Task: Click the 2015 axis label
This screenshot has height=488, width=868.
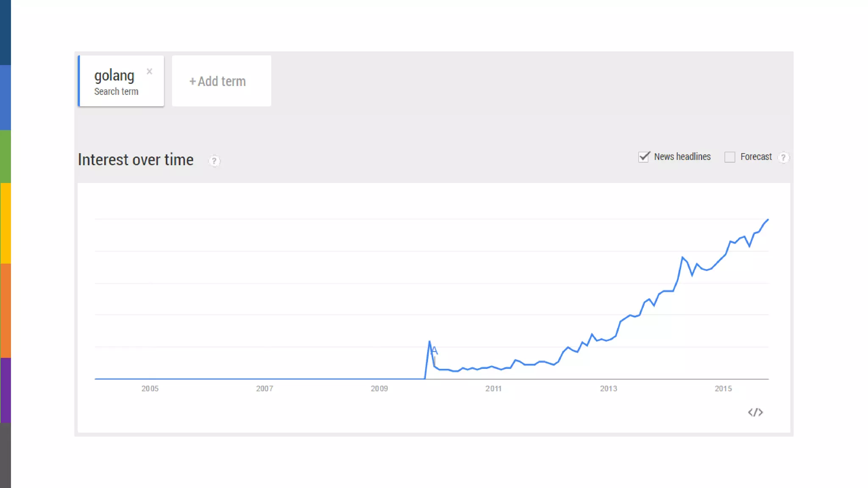Action: [723, 388]
